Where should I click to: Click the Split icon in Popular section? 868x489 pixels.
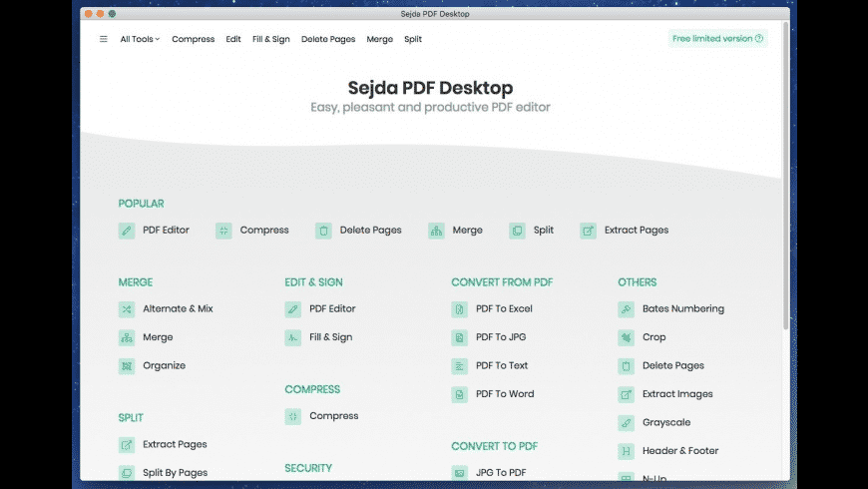click(x=517, y=231)
